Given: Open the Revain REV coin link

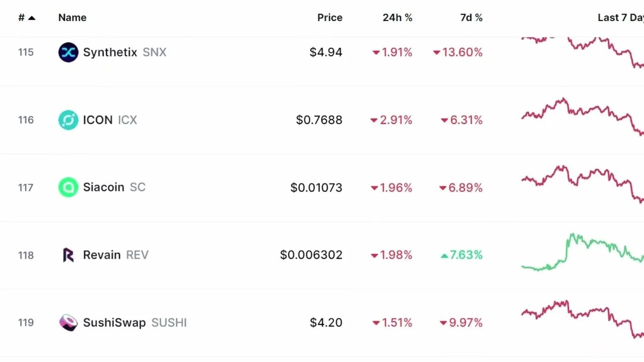Looking at the screenshot, I should pyautogui.click(x=102, y=255).
